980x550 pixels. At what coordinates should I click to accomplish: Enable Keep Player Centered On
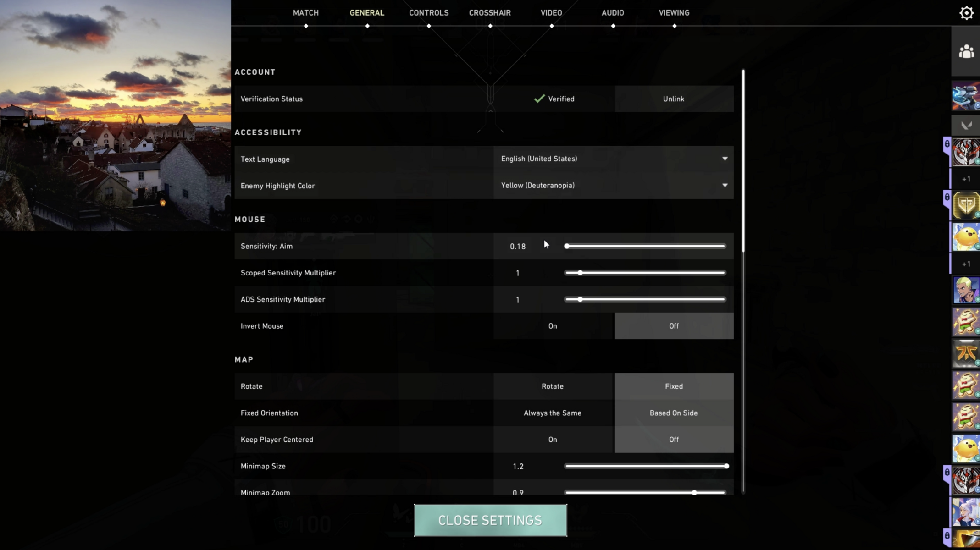click(x=553, y=440)
